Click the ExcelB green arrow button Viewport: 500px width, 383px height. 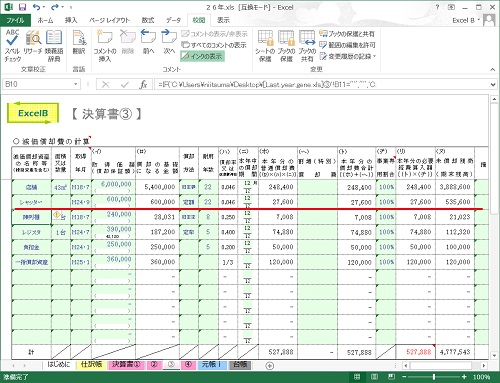coord(33,113)
